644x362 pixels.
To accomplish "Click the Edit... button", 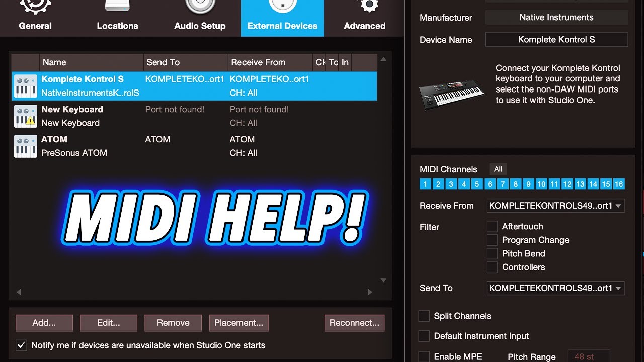I will coord(109,323).
